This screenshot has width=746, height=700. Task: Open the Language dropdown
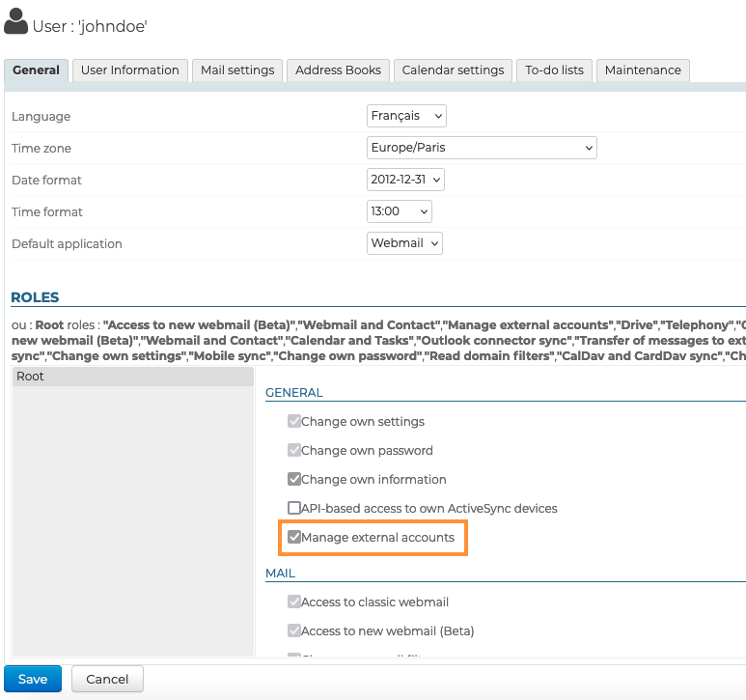[406, 116]
